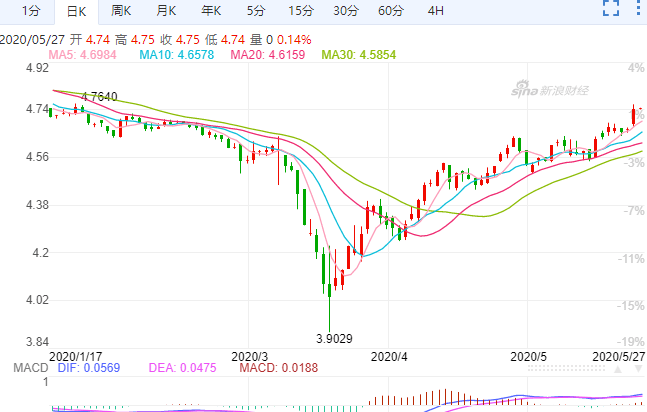Click the DEA: 0.0475 value
647x412 pixels.
[x=182, y=367]
